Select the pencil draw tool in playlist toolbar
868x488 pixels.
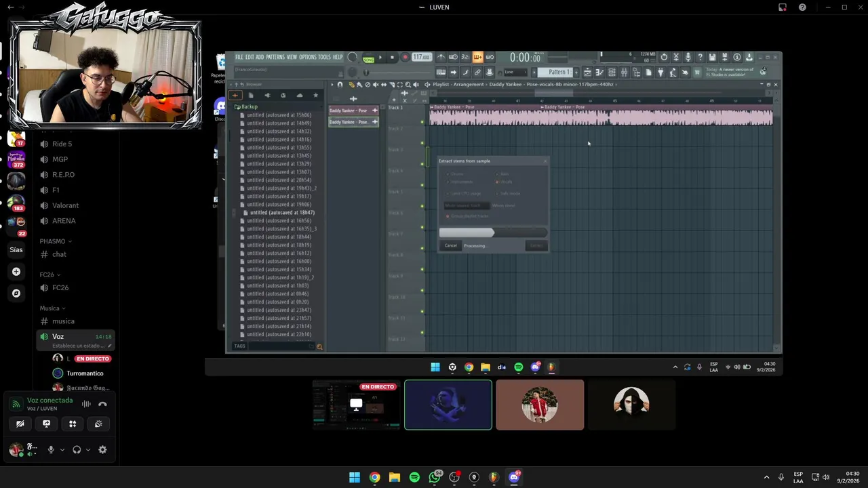[351, 85]
